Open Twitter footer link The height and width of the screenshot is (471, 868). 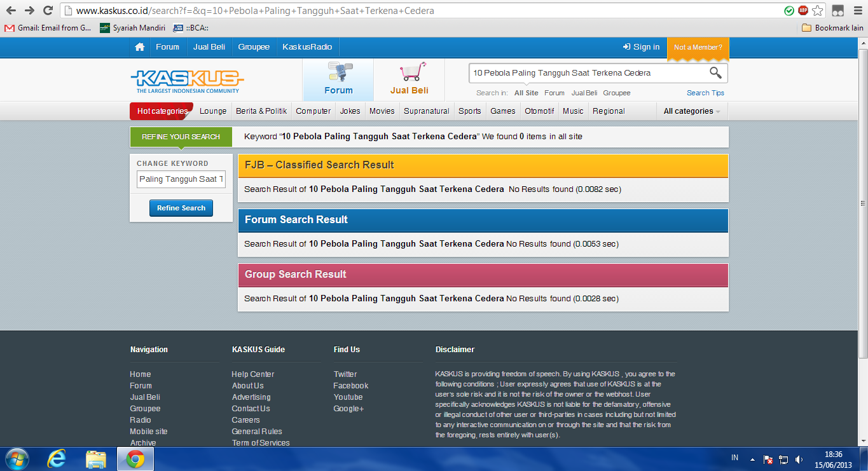coord(345,374)
